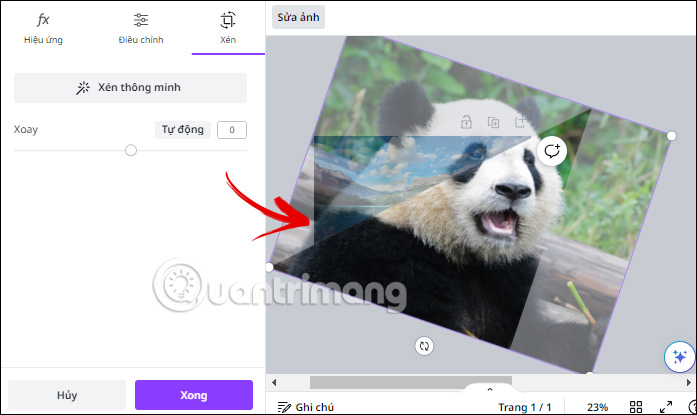Viewport: 697px width, 415px height.
Task: Enter fullscreen with the expand arrows icon
Action: (x=665, y=407)
